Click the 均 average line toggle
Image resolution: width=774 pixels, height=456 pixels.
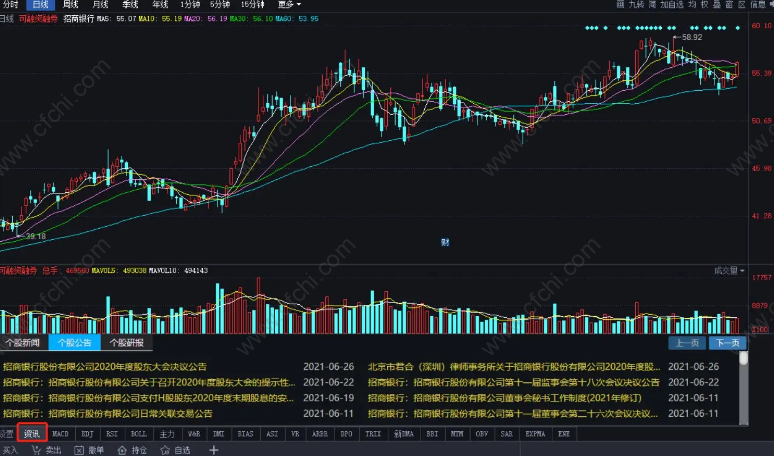tap(692, 4)
